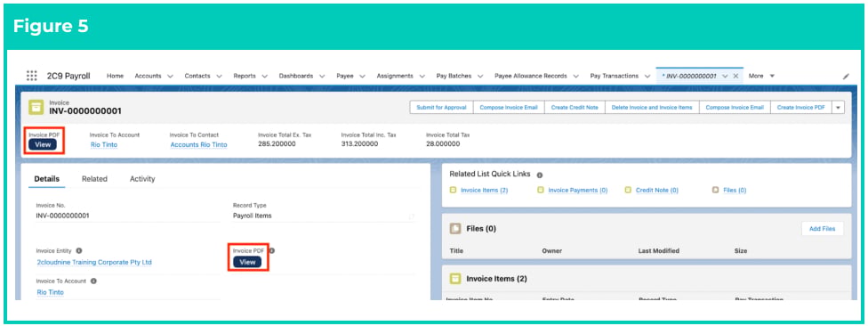868x326 pixels.
Task: Click the Invoice Items (2) card heading
Action: click(x=496, y=279)
